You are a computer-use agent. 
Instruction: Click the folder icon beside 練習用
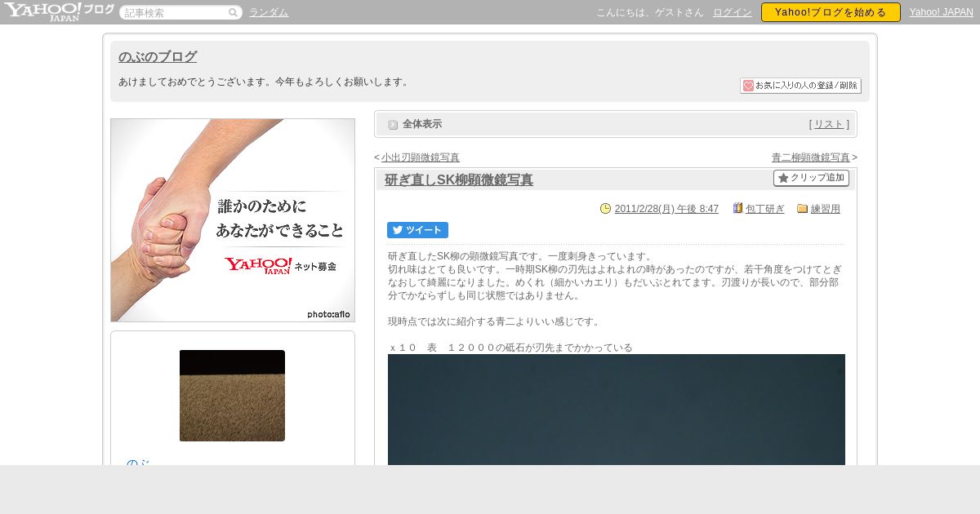(802, 209)
